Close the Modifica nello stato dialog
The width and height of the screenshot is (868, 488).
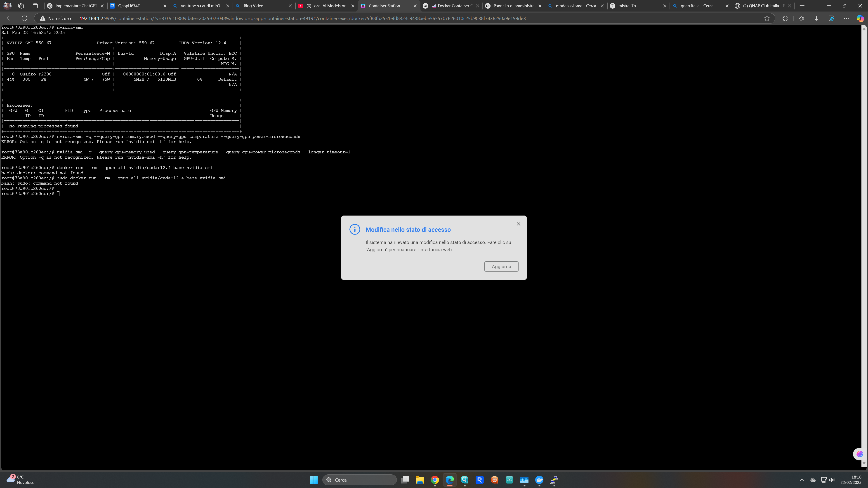(x=518, y=224)
